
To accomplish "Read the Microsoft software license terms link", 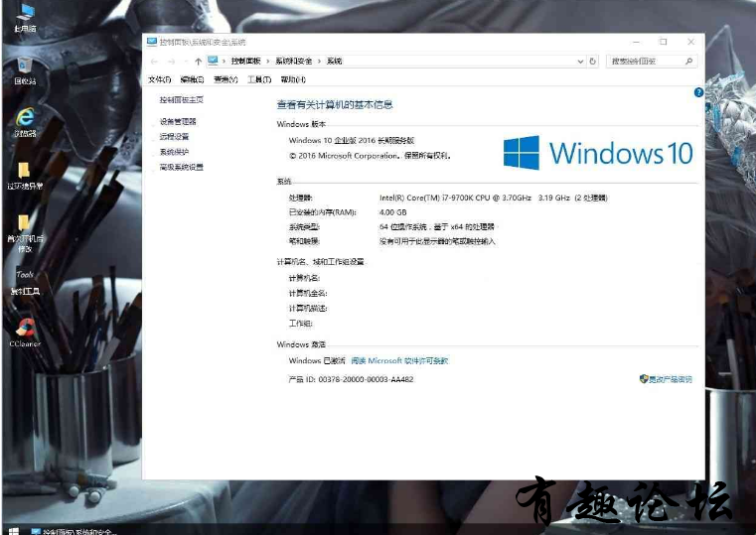I will (399, 360).
